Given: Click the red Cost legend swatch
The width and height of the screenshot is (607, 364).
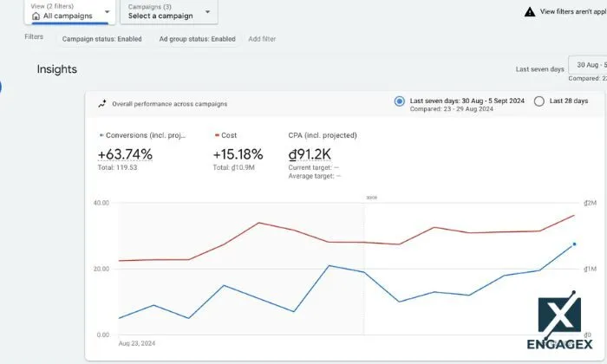Looking at the screenshot, I should [217, 135].
